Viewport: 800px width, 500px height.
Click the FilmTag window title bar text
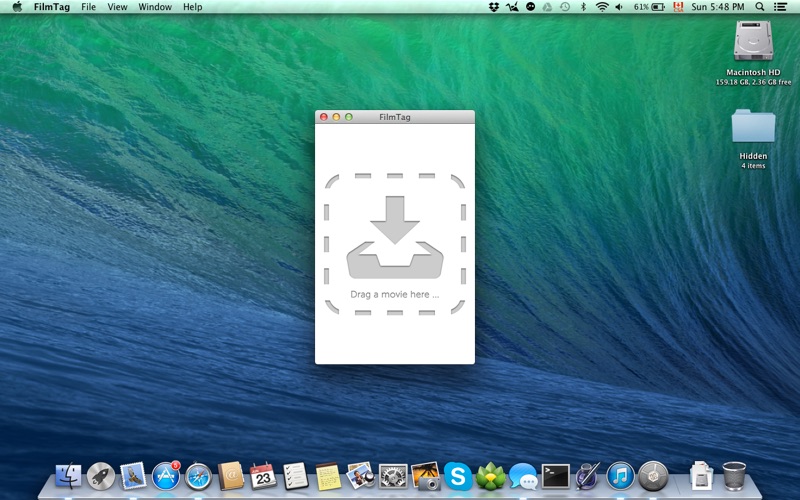(394, 117)
